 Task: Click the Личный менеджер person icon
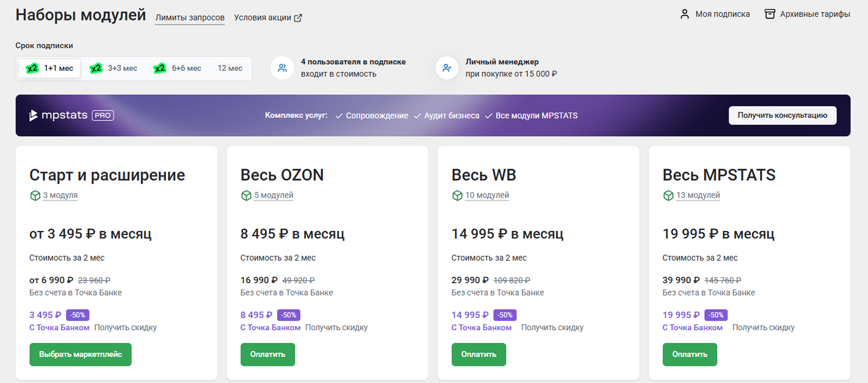(447, 68)
